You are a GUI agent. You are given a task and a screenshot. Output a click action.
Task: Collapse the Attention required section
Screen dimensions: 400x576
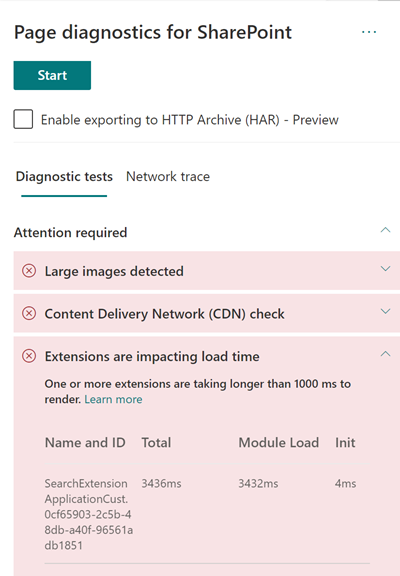click(x=385, y=230)
